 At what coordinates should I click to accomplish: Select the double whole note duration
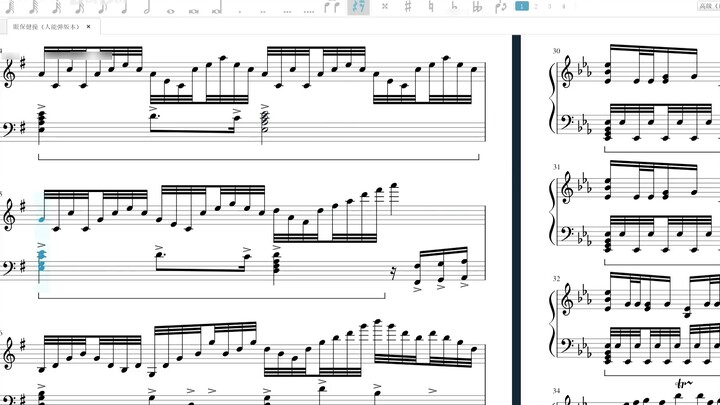click(x=194, y=11)
